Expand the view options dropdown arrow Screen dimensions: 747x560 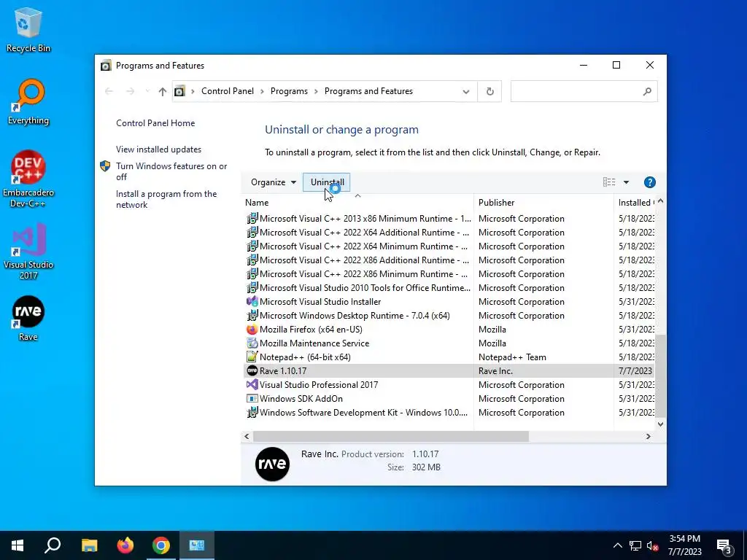[626, 182]
